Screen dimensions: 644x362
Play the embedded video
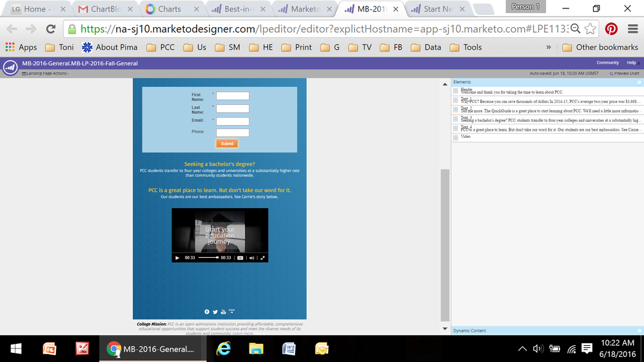177,258
